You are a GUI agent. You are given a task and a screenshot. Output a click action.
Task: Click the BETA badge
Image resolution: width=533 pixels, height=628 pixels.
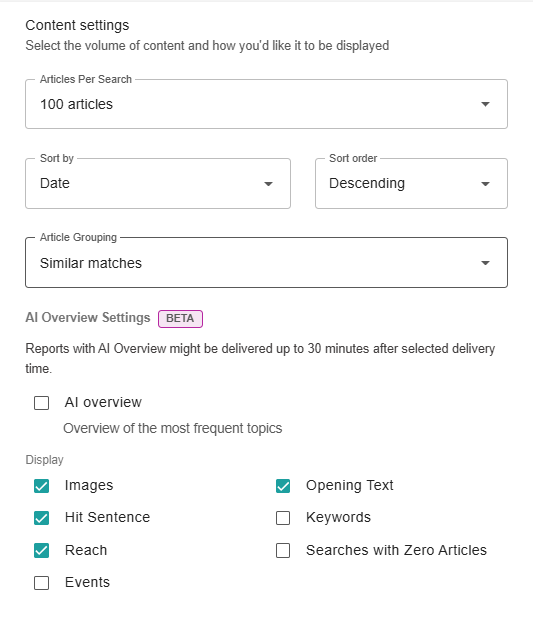(180, 318)
